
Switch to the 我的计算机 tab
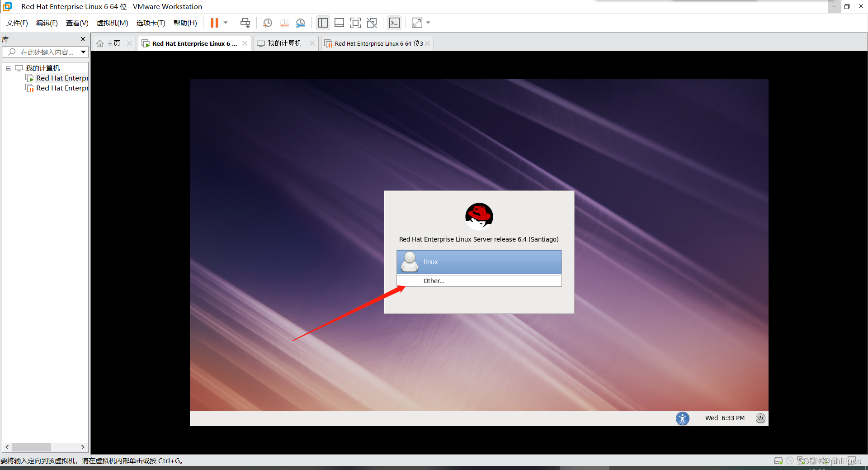coord(285,43)
